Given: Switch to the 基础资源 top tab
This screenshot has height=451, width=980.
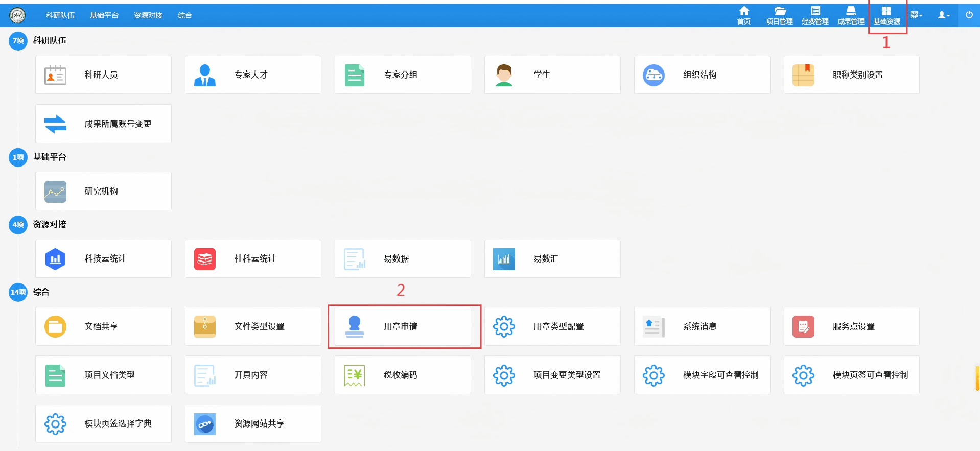Looking at the screenshot, I should tap(886, 15).
